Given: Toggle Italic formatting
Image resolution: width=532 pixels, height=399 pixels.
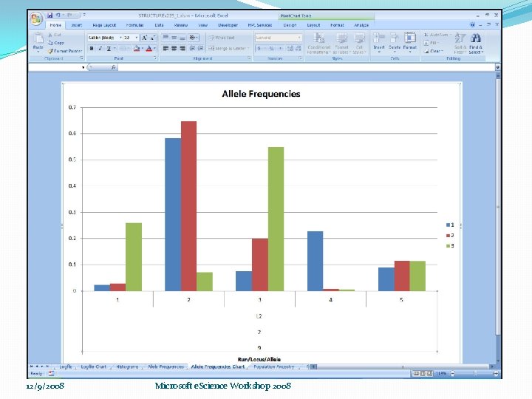Looking at the screenshot, I should (x=100, y=49).
